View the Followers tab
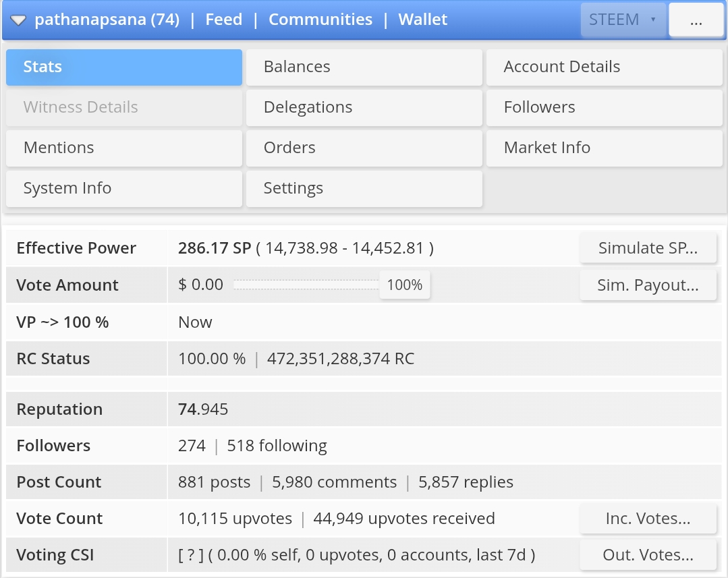 pos(604,107)
